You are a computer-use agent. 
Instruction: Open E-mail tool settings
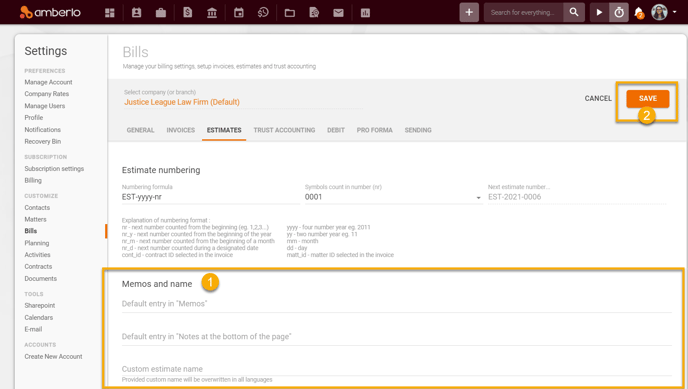[x=33, y=329]
